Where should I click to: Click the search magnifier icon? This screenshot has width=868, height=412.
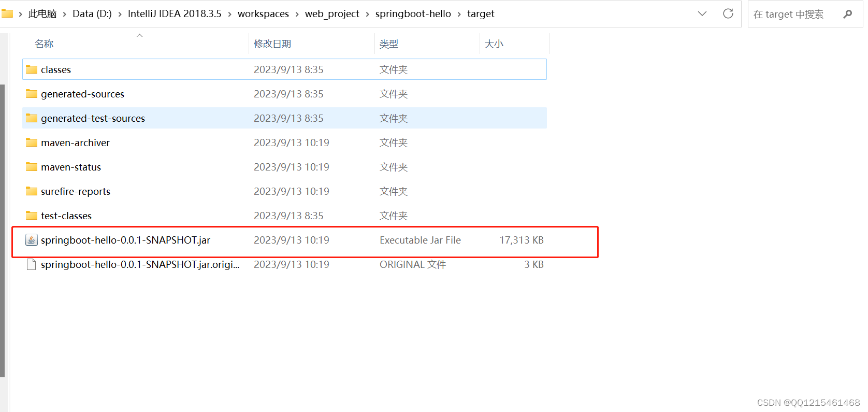pyautogui.click(x=847, y=14)
